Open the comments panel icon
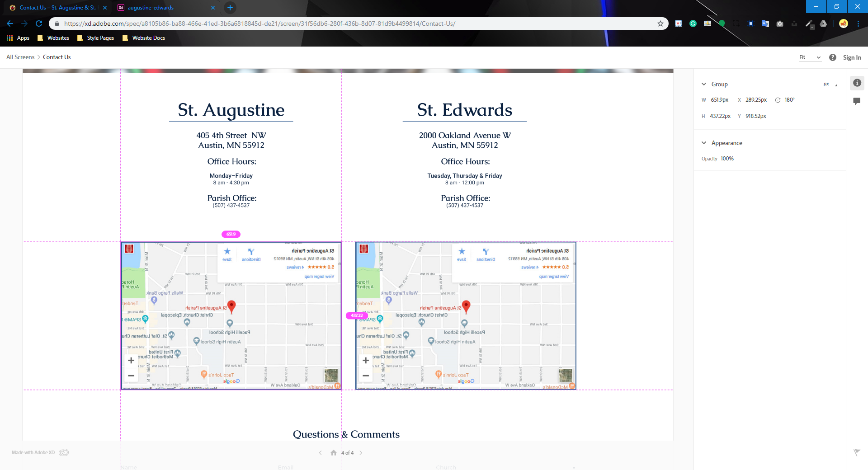Screen dimensions: 868x470 click(x=857, y=101)
